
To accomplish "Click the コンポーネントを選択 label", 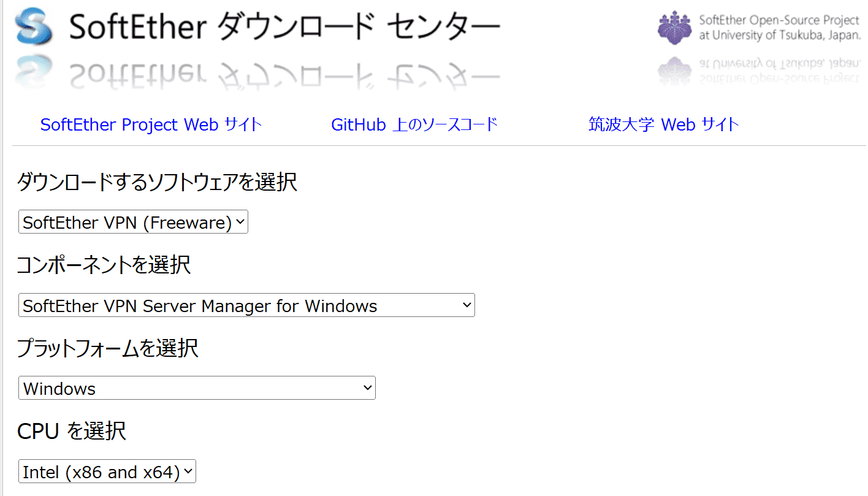I will tap(104, 265).
